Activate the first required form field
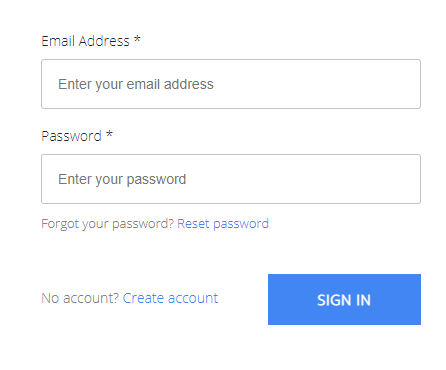 click(231, 84)
